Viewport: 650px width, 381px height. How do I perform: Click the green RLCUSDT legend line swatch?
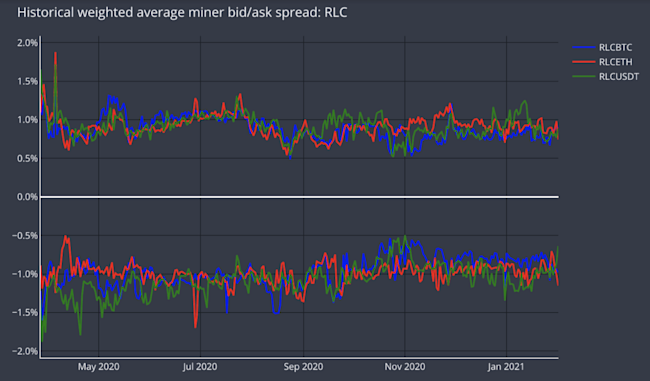pyautogui.click(x=584, y=77)
